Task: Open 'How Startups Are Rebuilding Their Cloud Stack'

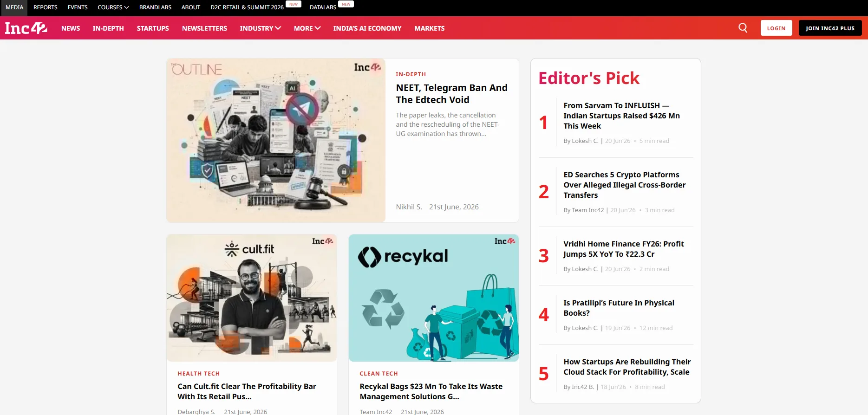Action: [x=627, y=367]
